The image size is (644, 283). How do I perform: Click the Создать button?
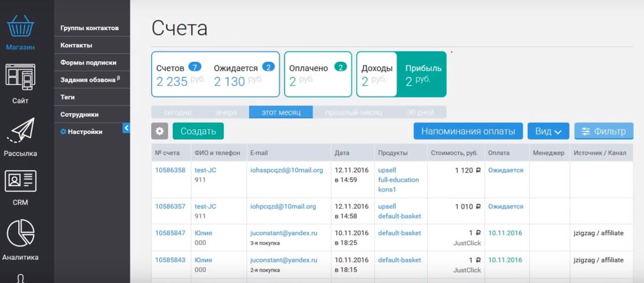click(198, 131)
